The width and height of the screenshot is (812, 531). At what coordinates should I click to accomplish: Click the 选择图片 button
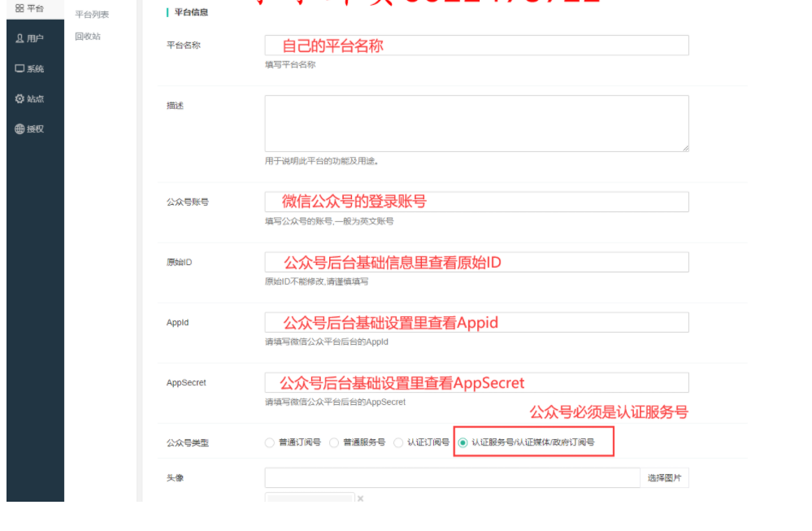click(x=664, y=477)
